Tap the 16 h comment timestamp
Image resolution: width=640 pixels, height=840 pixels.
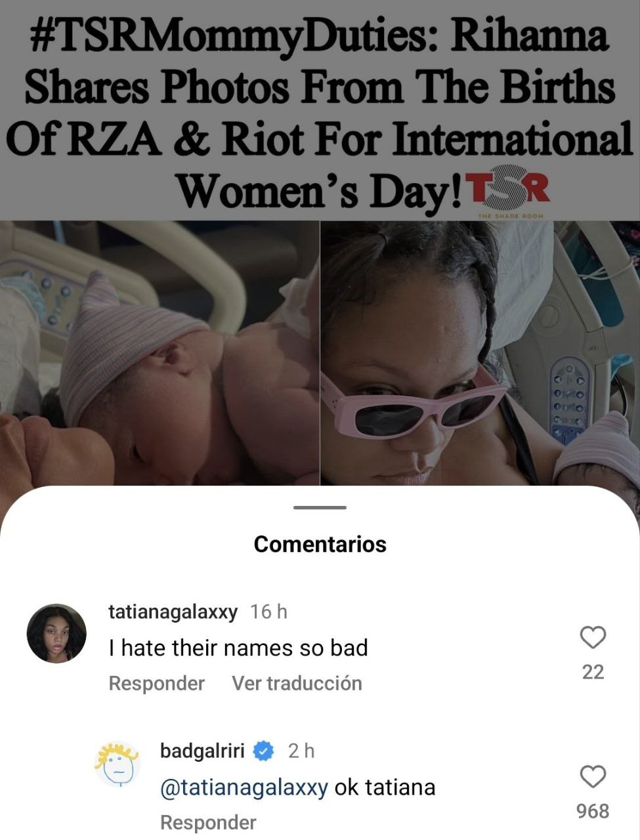pos(268,612)
